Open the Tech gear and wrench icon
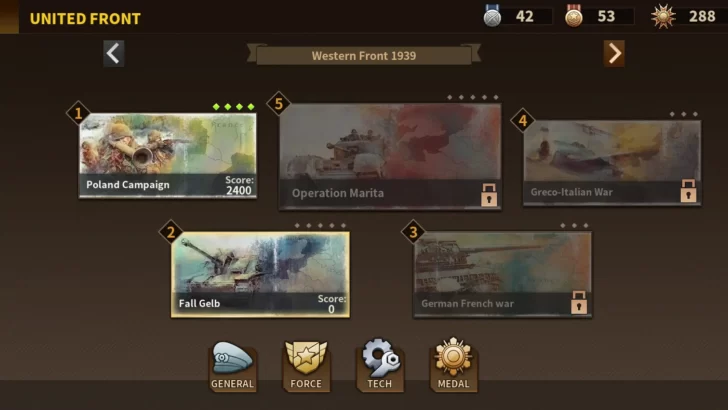728x410 pixels. (x=380, y=364)
